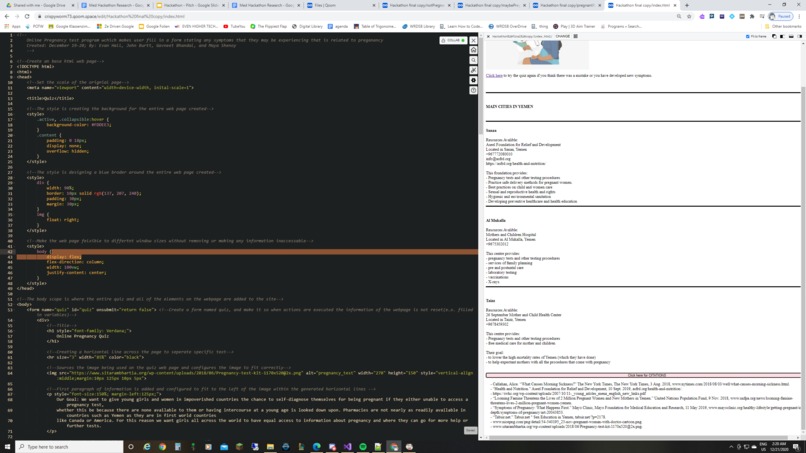
Task: Open the 'WRDSB Library' bookmark
Action: pyautogui.click(x=418, y=26)
